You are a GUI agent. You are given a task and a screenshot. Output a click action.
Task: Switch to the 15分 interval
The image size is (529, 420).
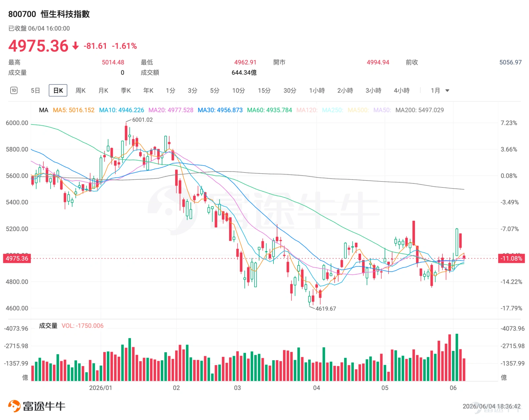(264, 91)
